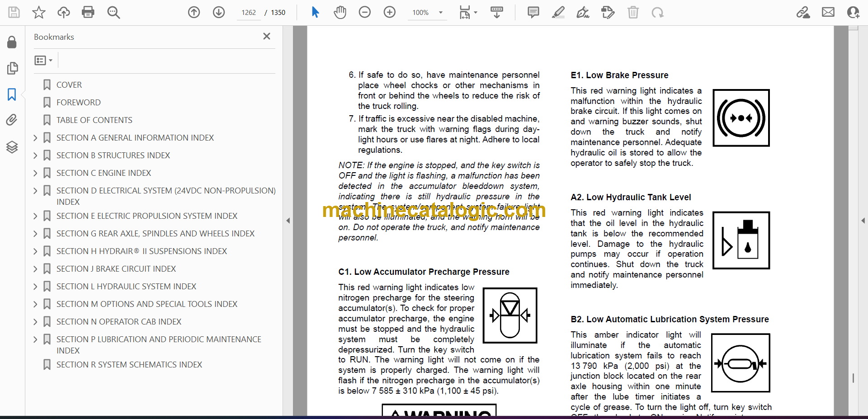Image resolution: width=868 pixels, height=419 pixels.
Task: Add a comment with the speech bubble icon
Action: click(533, 12)
